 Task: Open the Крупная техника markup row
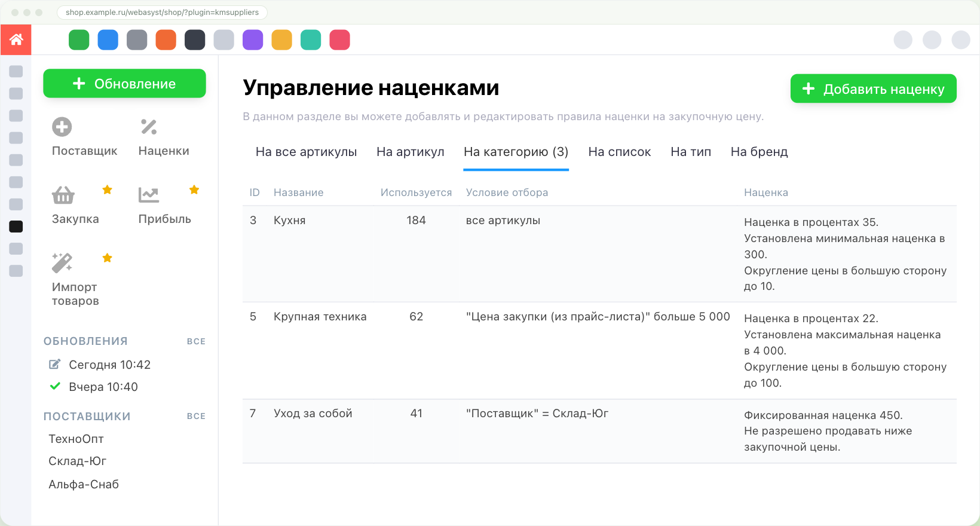(599, 351)
